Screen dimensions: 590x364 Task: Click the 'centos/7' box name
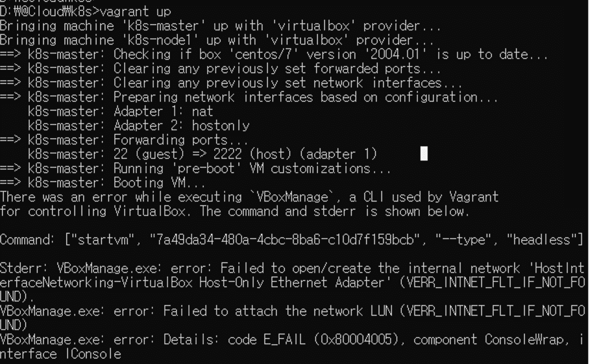coord(270,54)
